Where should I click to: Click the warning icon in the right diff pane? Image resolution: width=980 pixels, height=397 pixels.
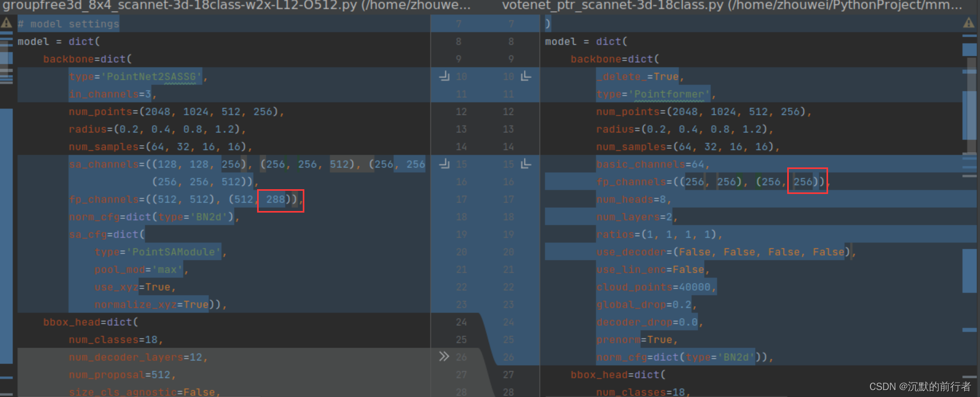pyautogui.click(x=969, y=23)
